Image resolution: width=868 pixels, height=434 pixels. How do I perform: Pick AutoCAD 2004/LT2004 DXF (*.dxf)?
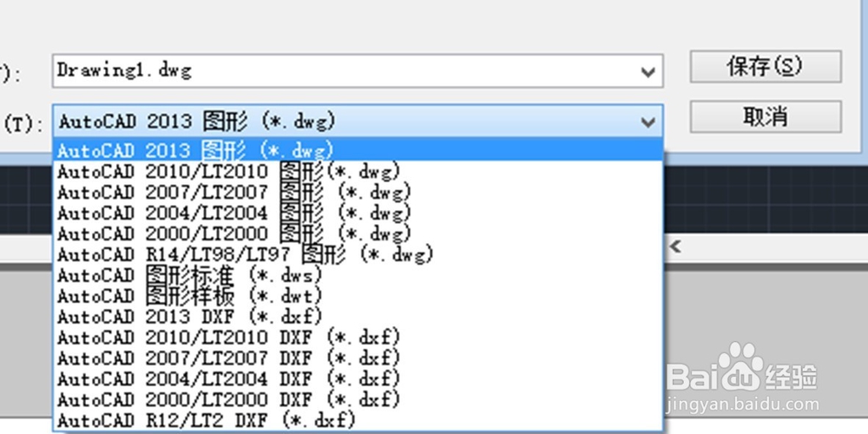coord(358,379)
